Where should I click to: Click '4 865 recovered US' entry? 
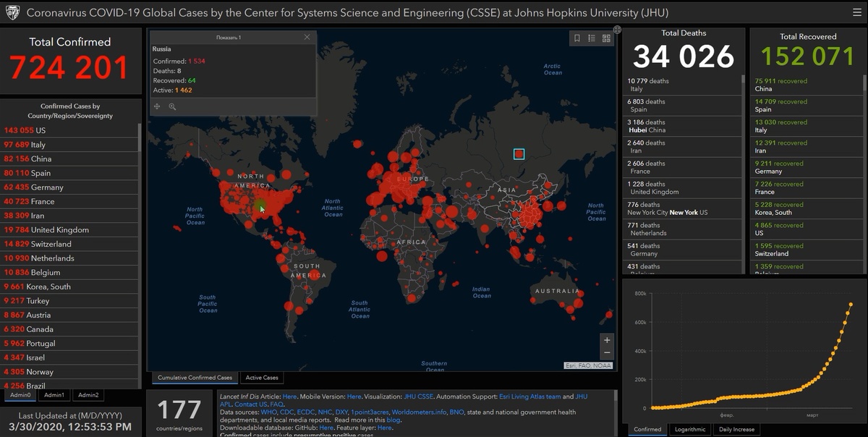point(807,230)
